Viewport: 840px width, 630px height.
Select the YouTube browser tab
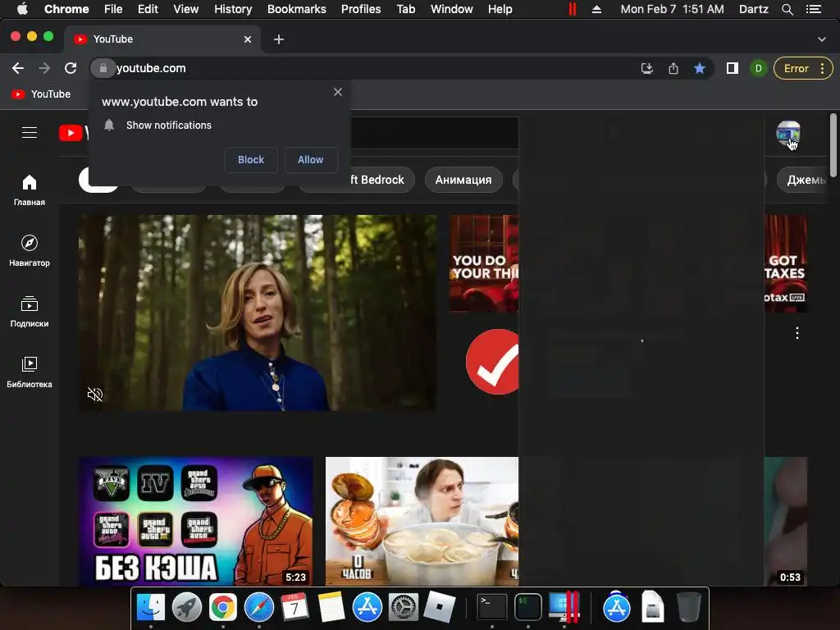click(x=162, y=39)
